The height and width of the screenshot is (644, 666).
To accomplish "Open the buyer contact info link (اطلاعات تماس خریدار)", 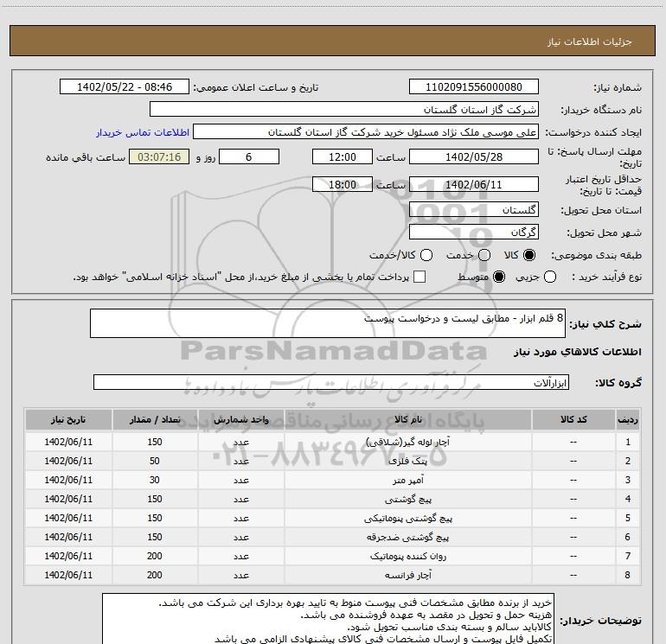I will 143,132.
